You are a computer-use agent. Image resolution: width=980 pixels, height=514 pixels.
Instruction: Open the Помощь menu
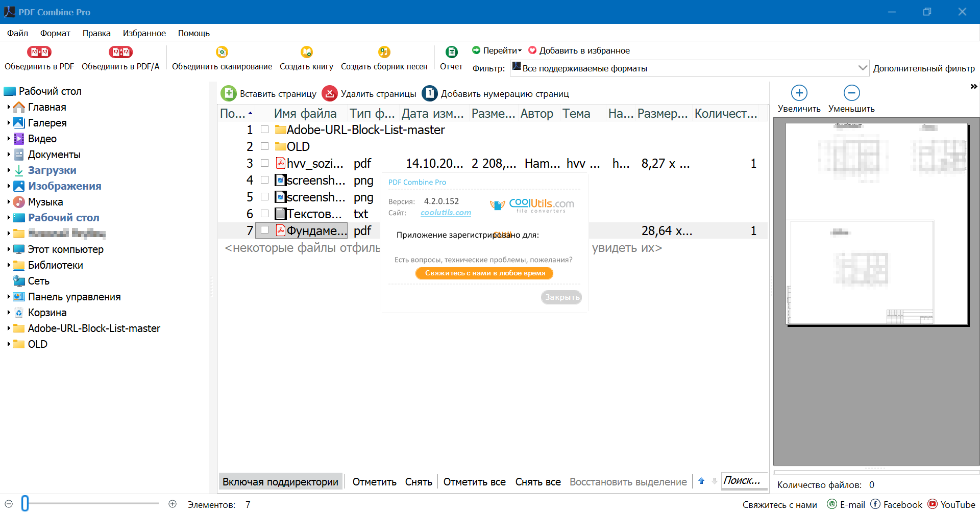pyautogui.click(x=194, y=33)
